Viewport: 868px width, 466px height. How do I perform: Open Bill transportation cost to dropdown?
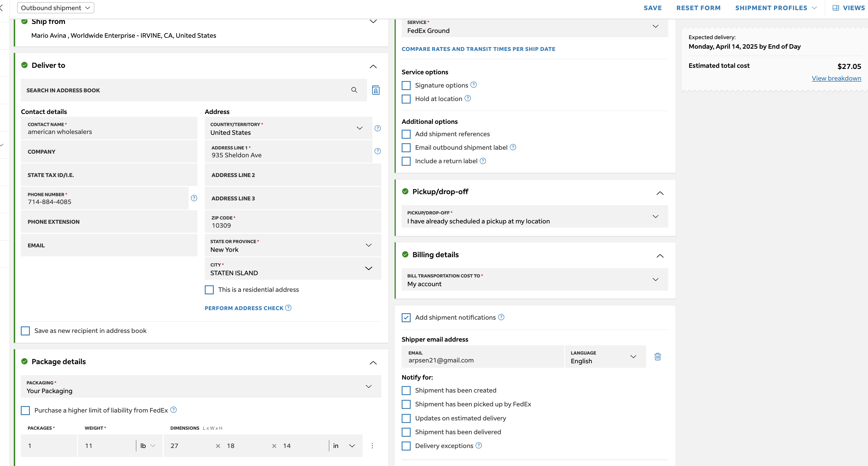coord(535,279)
